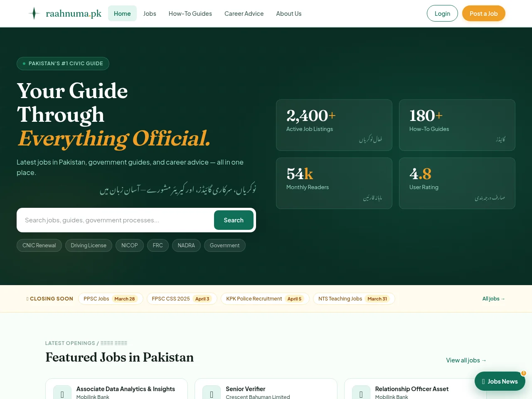
Task: Select the Driving License quick tag
Action: tap(89, 246)
